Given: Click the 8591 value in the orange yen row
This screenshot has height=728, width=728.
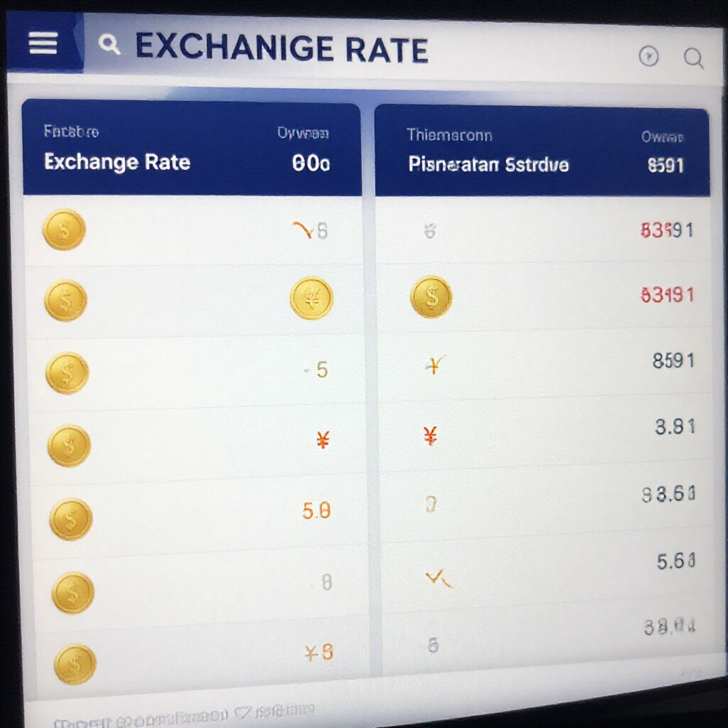Looking at the screenshot, I should [x=673, y=360].
